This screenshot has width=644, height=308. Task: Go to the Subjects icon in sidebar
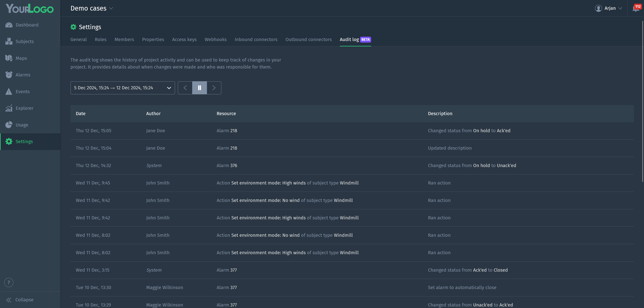[x=9, y=41]
